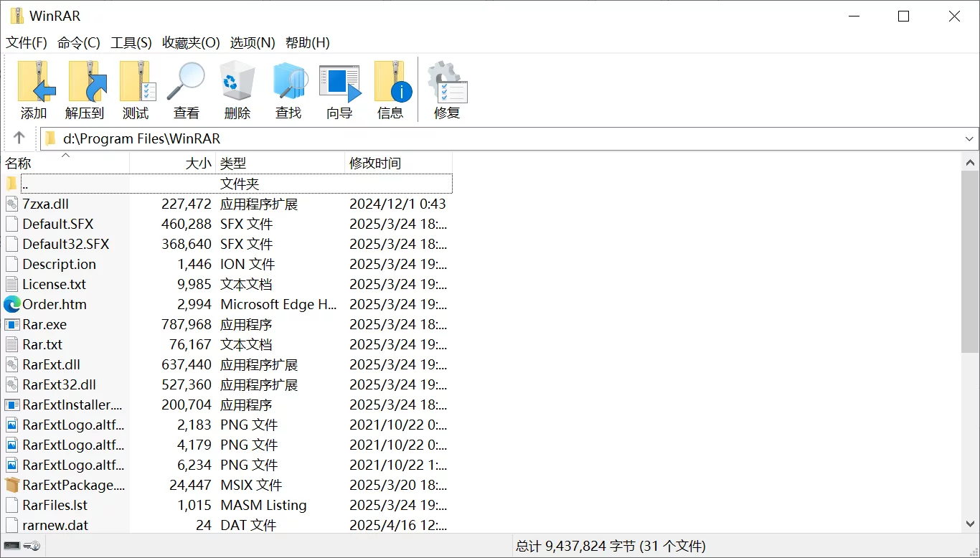Open the 选项(N) menu

coord(253,42)
